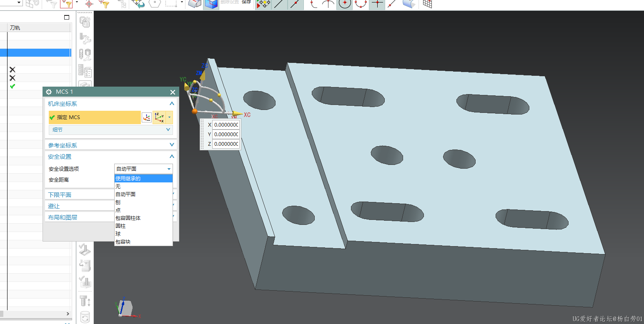Screen dimensions: 644x324
Task: Collapse the 机床坐标系 section
Action: [172, 104]
